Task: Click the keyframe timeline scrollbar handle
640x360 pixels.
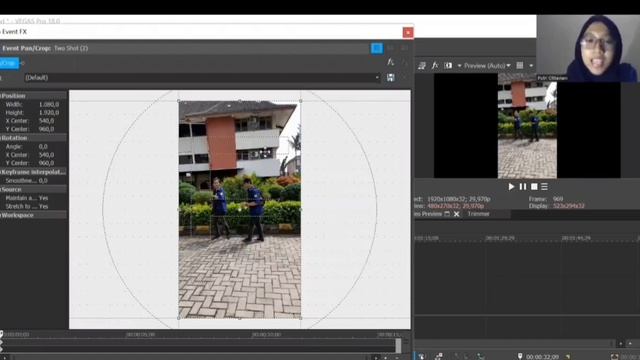Action: point(398,345)
